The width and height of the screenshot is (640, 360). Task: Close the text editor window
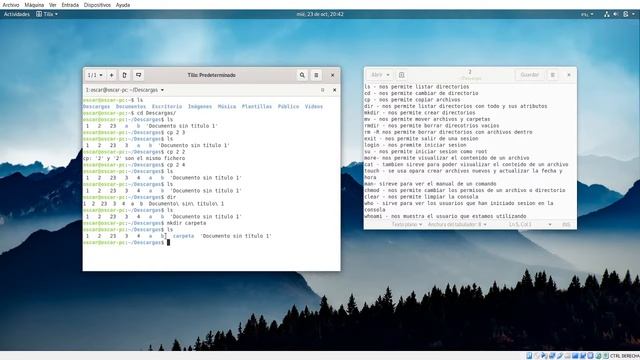point(569,75)
